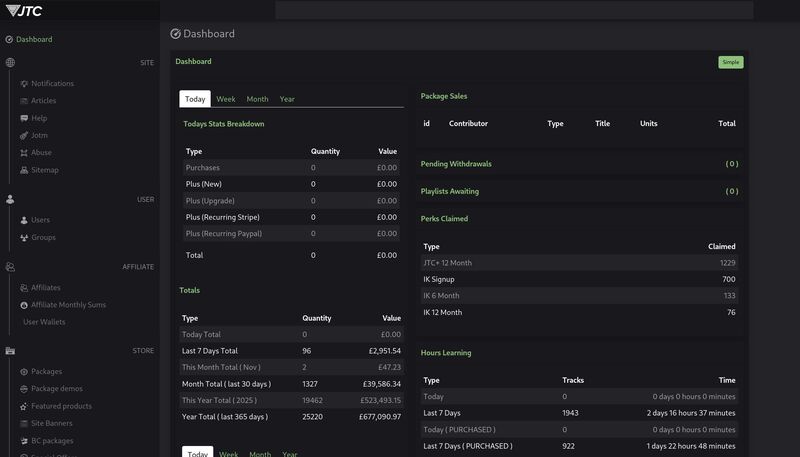Click Hours Learning heading
Image resolution: width=800 pixels, height=457 pixels.
pos(446,352)
